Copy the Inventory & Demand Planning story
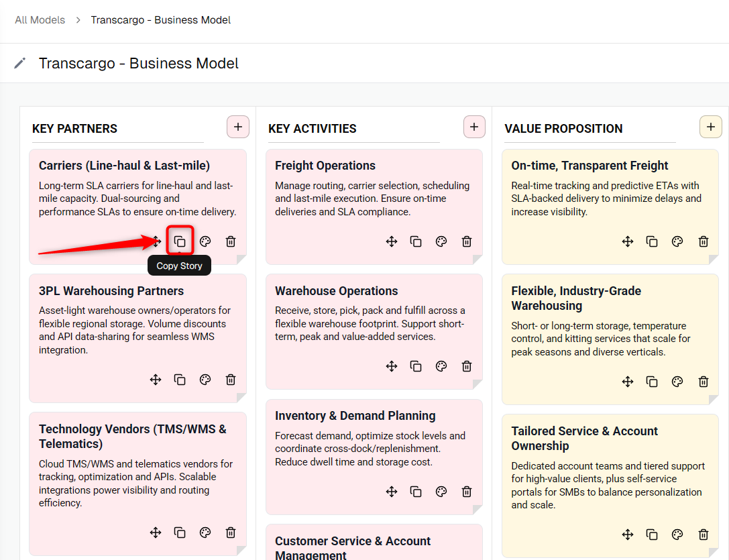This screenshot has width=729, height=560. 416,492
